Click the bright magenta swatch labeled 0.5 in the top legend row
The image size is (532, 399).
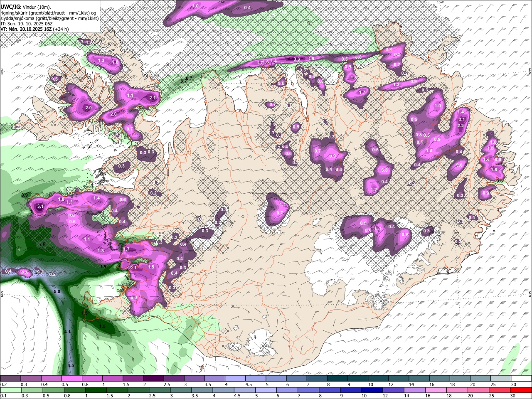72,378
